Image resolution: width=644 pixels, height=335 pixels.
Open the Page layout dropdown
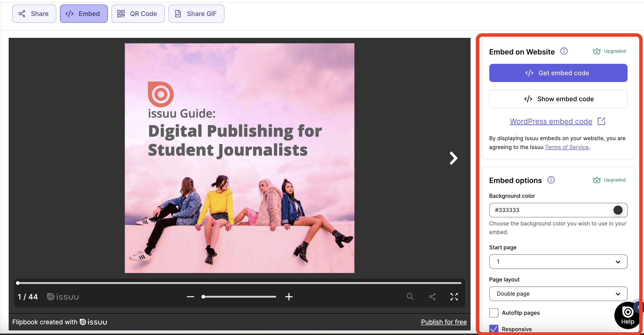coord(558,294)
